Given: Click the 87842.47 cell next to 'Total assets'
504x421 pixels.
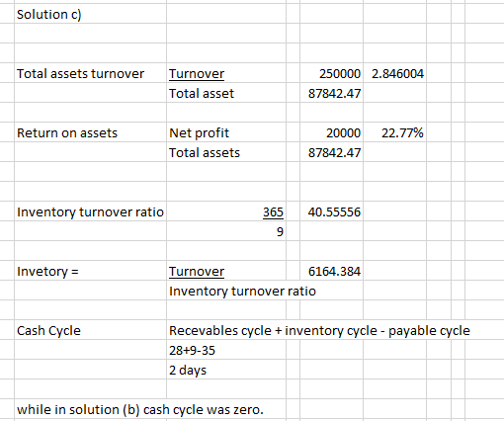Looking at the screenshot, I should coord(331,152).
